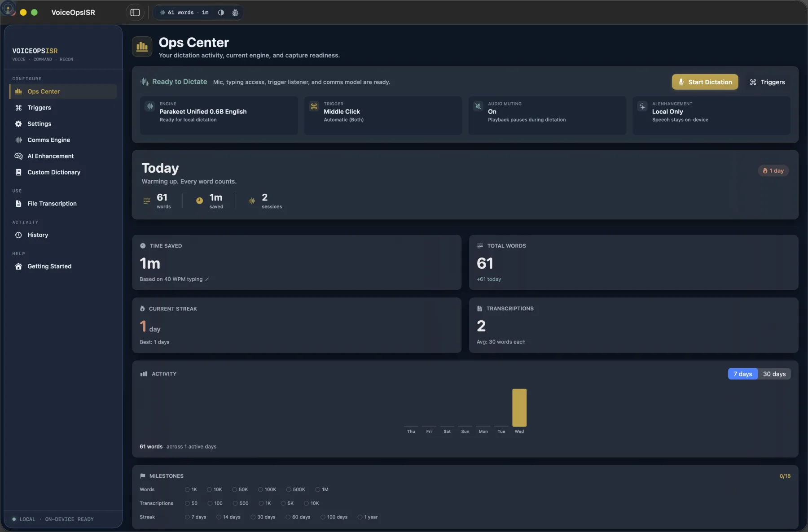The width and height of the screenshot is (808, 532).
Task: Click the Activity bar chart icon
Action: tap(144, 374)
